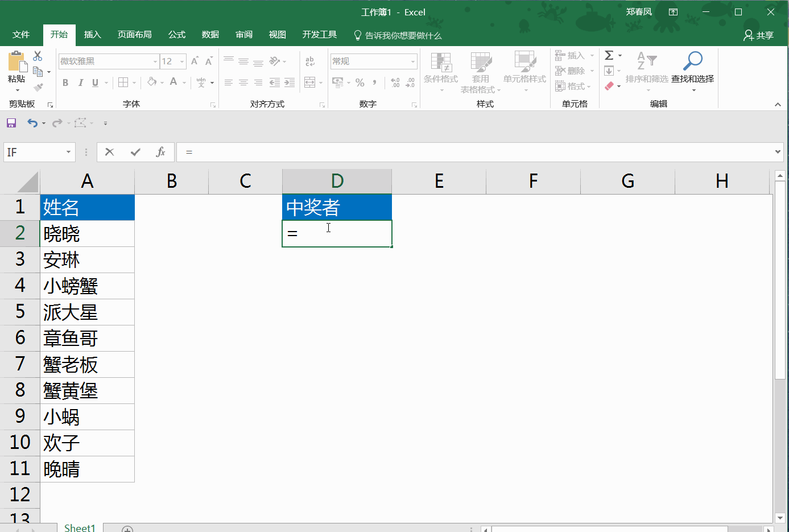Toggle italic formatting
Screen dimensions: 789x532
[x=79, y=83]
